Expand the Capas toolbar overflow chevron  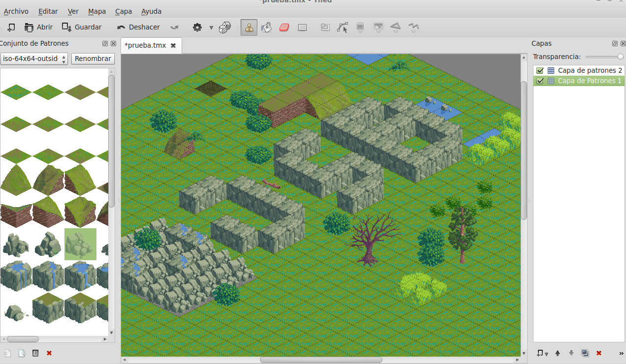point(621,353)
